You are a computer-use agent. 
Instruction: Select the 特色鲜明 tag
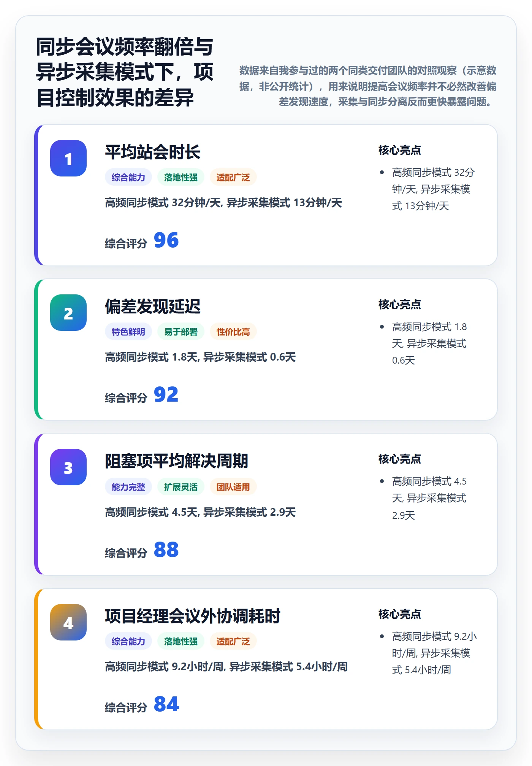click(x=128, y=332)
